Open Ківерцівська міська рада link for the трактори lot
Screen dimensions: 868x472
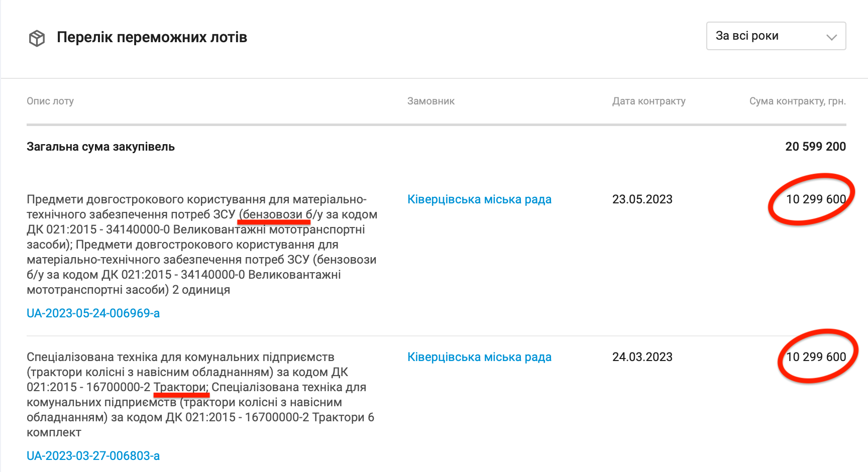tap(479, 357)
